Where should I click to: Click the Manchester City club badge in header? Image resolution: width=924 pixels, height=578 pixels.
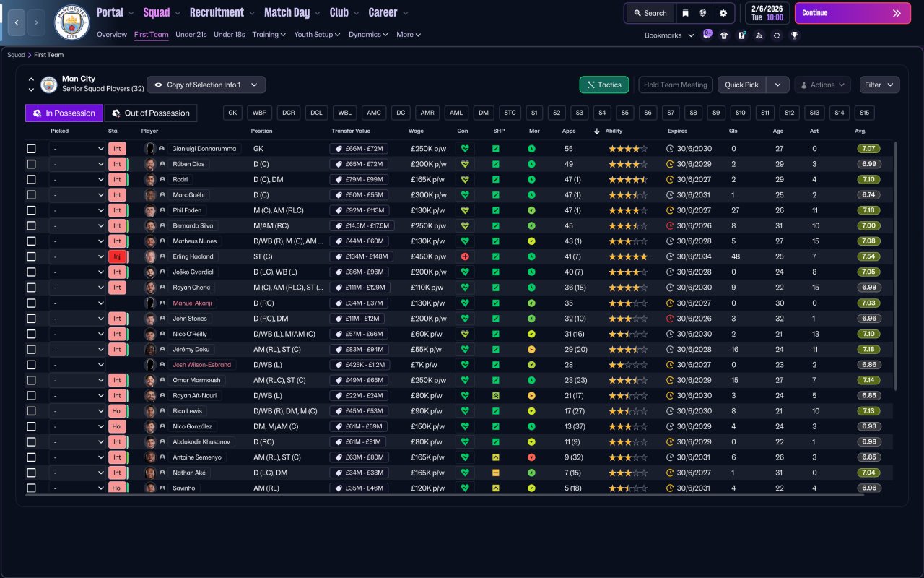[72, 22]
